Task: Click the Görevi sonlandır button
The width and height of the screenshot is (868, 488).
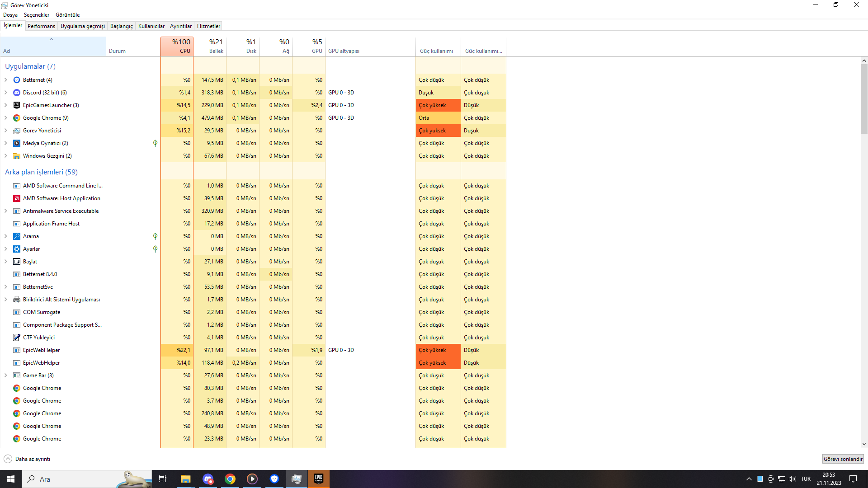Action: click(843, 459)
